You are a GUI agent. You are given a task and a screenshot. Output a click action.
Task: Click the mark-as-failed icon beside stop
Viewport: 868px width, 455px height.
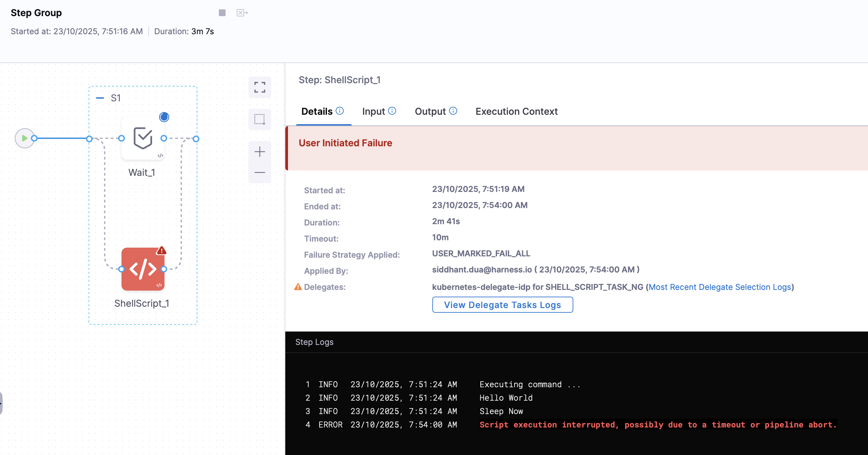point(242,13)
